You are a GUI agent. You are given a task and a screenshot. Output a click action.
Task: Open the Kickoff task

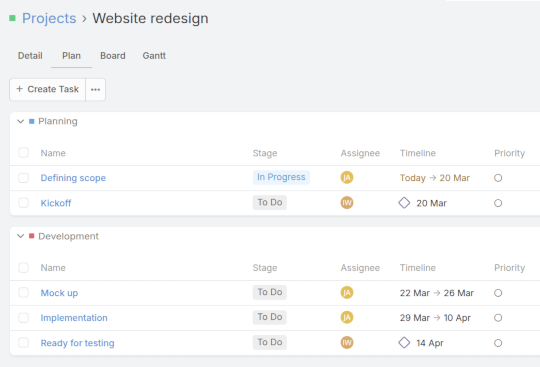[56, 203]
